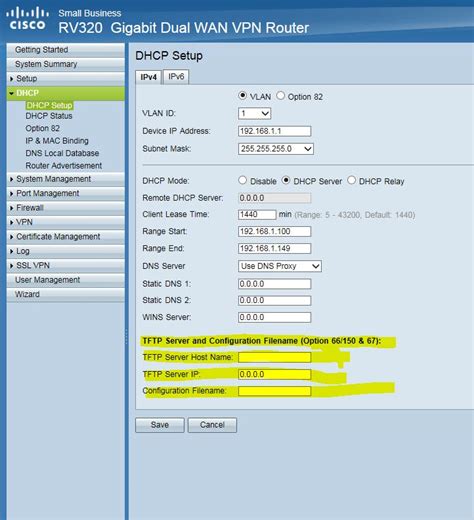Image resolution: width=474 pixels, height=520 pixels.
Task: Click the TFTP Server IP field
Action: click(275, 374)
